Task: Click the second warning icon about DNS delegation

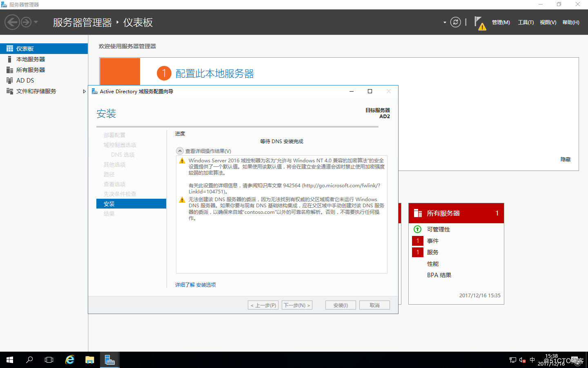Action: click(x=182, y=200)
